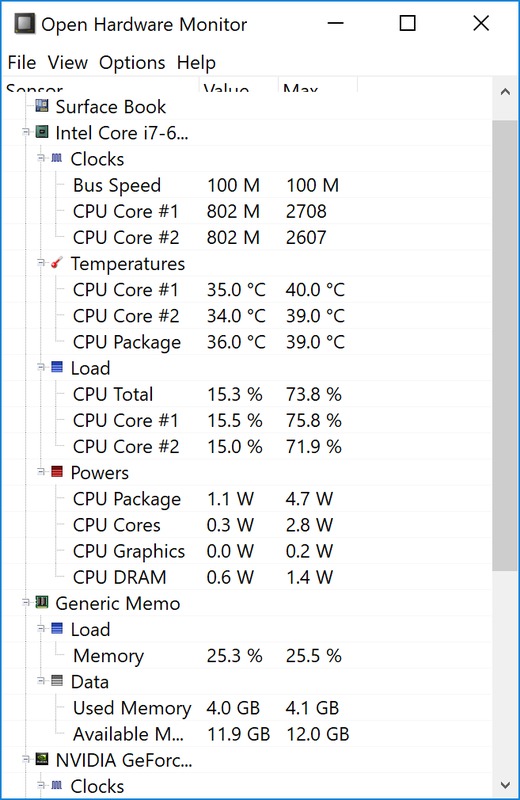This screenshot has height=800, width=520.
Task: Click the blue CPU Load icon
Action: 57,367
